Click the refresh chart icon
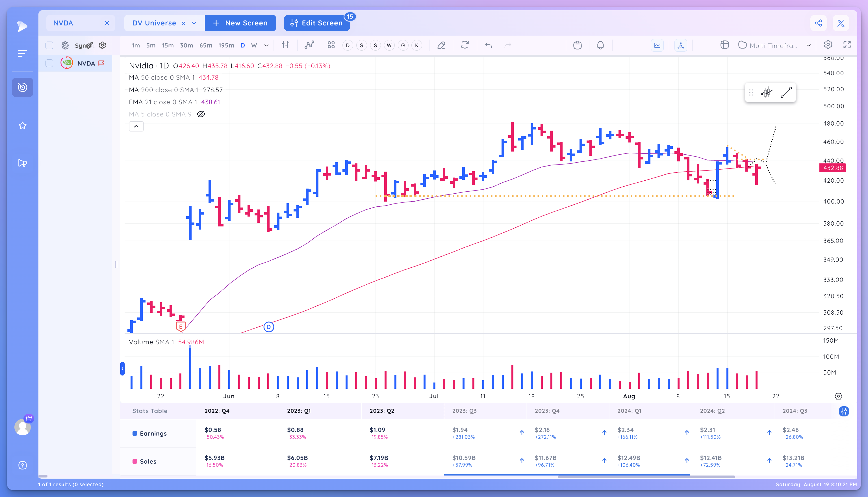Image resolution: width=868 pixels, height=497 pixels. tap(465, 45)
